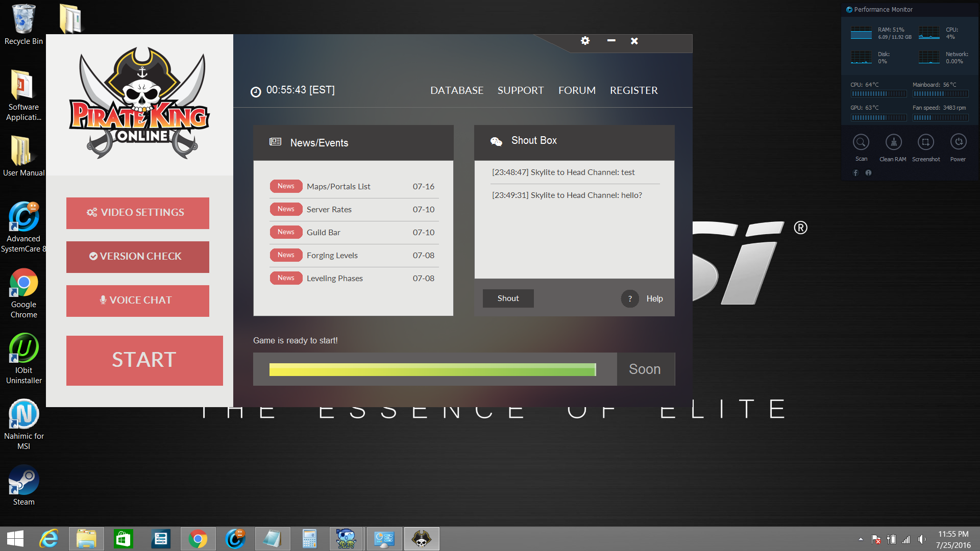
Task: Click the game update progress bar
Action: (433, 370)
